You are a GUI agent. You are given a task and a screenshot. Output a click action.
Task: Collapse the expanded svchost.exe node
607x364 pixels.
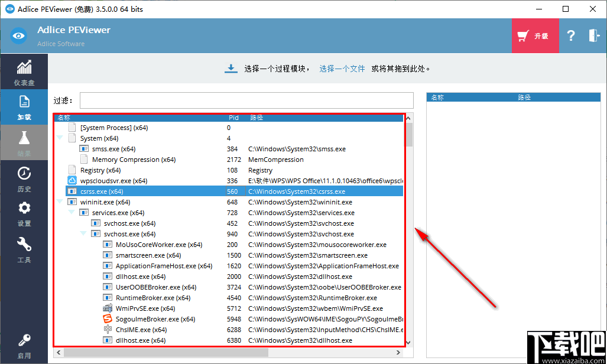tap(83, 233)
